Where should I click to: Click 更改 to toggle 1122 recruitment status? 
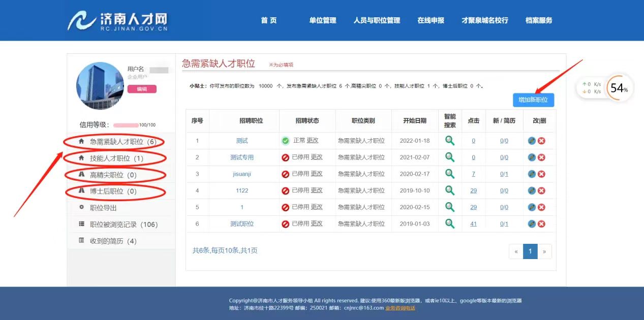317,190
